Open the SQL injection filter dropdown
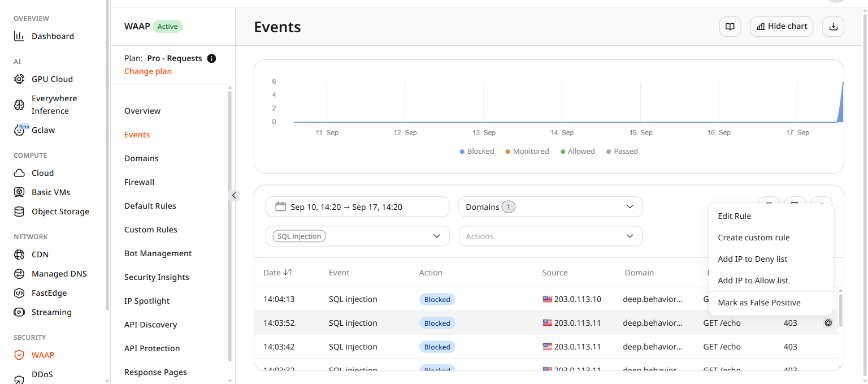This screenshot has width=868, height=384. (x=358, y=236)
